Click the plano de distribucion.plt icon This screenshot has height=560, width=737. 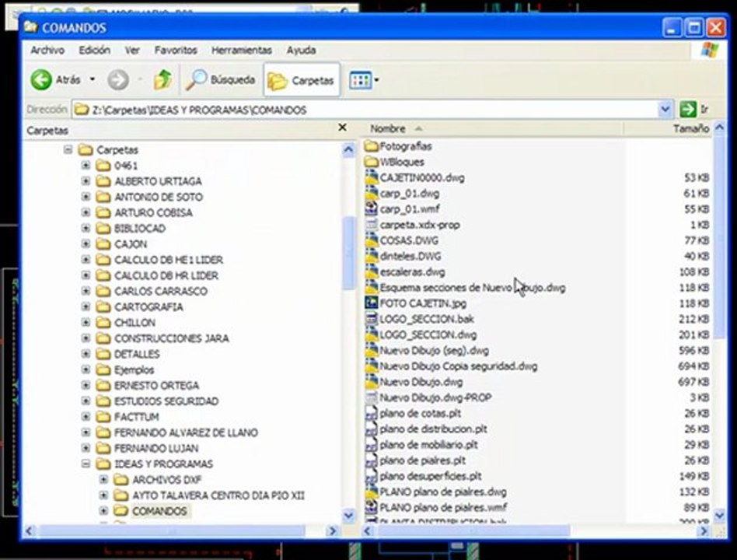pos(372,429)
